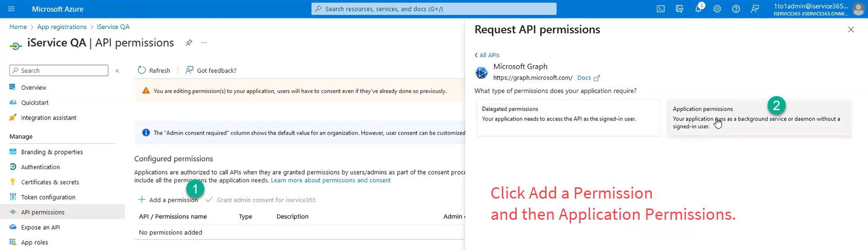Screen dimensions: 868x250
Task: Click the Certificates & secrets key icon
Action: 13,182
